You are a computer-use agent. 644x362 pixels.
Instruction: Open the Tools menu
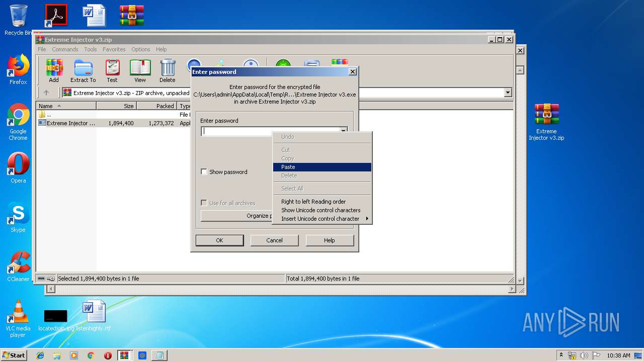point(91,49)
